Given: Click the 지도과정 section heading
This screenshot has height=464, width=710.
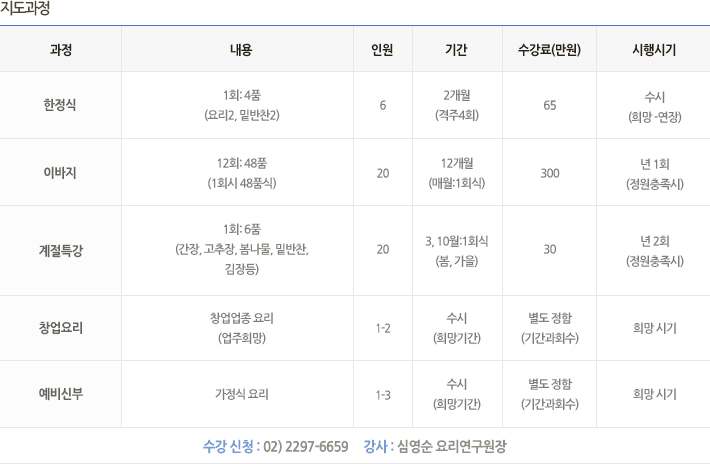Looking at the screenshot, I should [x=25, y=8].
